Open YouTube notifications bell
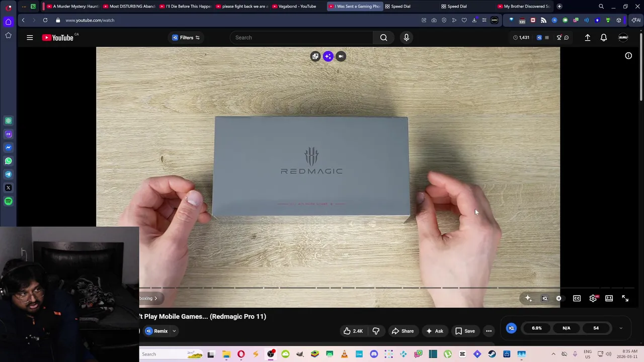The width and height of the screenshot is (644, 362). coord(604,38)
